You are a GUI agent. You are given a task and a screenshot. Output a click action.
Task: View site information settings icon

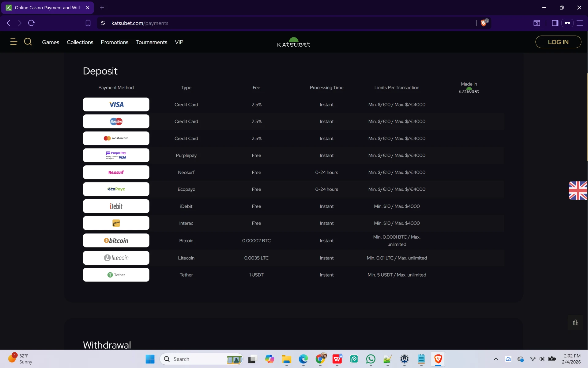click(x=103, y=23)
